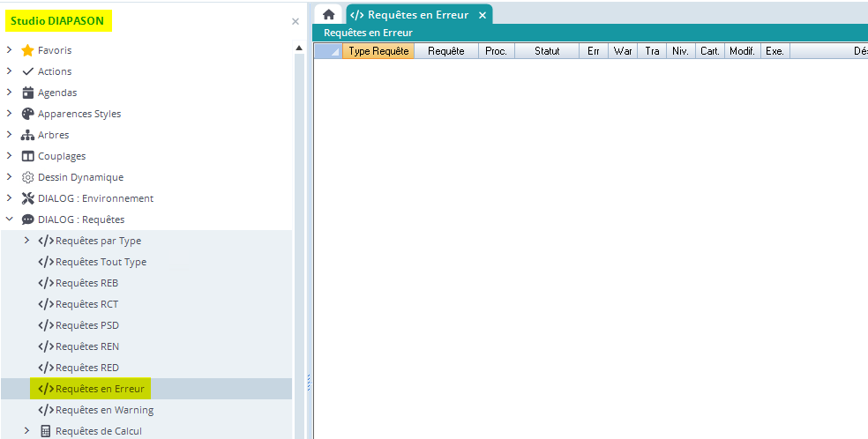The image size is (868, 439).
Task: Click the palette icon for Apparences Styles
Action: (27, 114)
